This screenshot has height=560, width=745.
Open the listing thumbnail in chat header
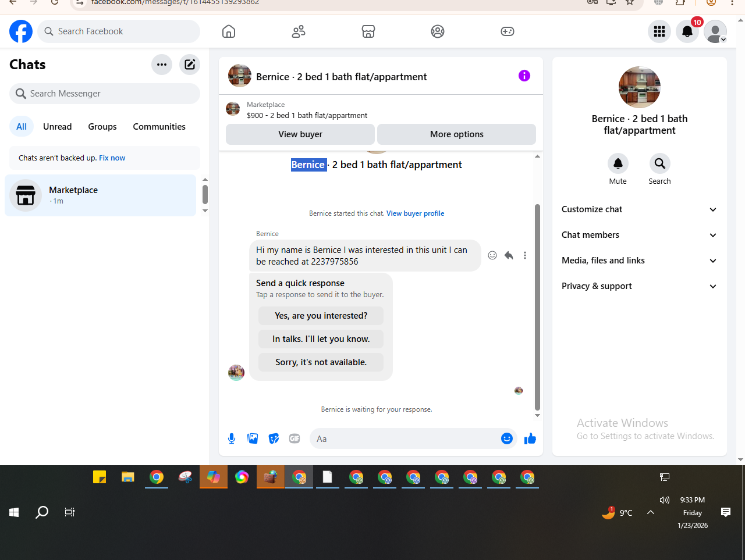[x=240, y=76]
